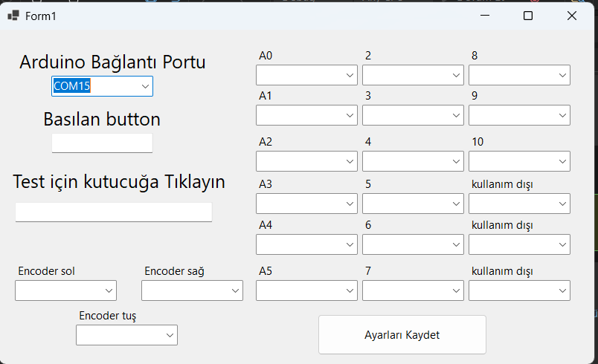Open the pin 6 dropdown

point(413,244)
